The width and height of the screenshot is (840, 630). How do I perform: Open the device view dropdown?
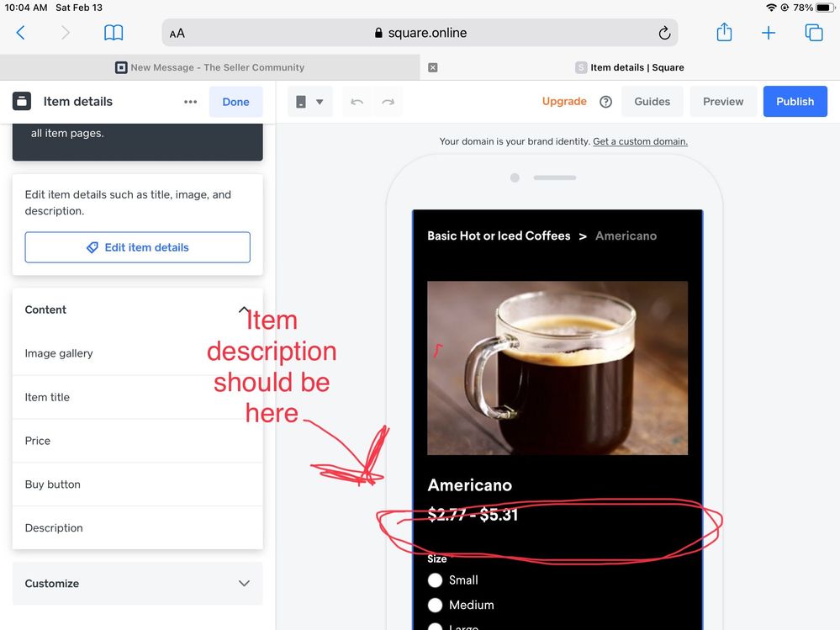point(309,102)
